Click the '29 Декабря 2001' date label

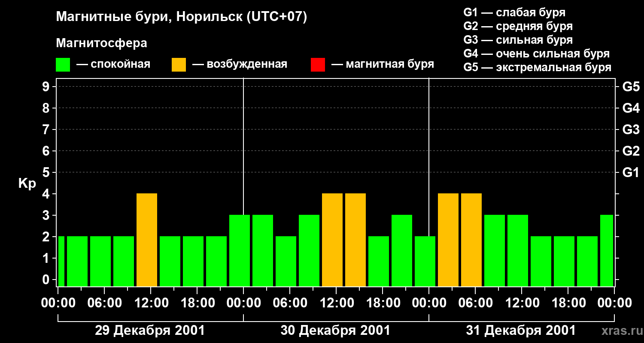coord(150,331)
